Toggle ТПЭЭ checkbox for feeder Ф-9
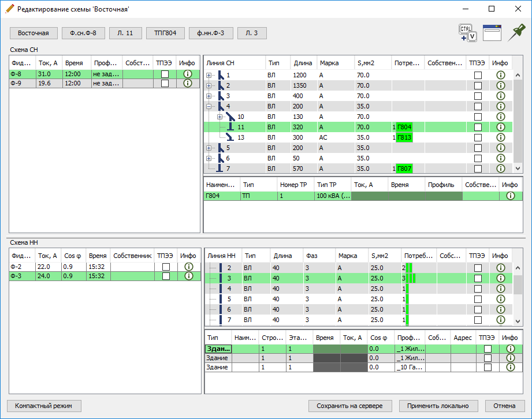 165,83
